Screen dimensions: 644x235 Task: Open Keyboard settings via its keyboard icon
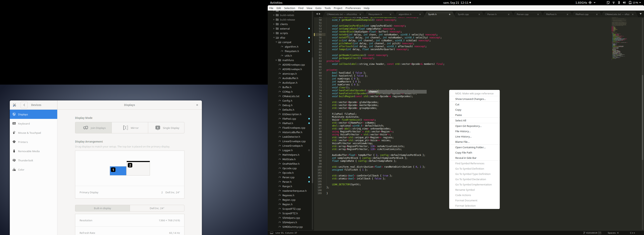click(14, 123)
